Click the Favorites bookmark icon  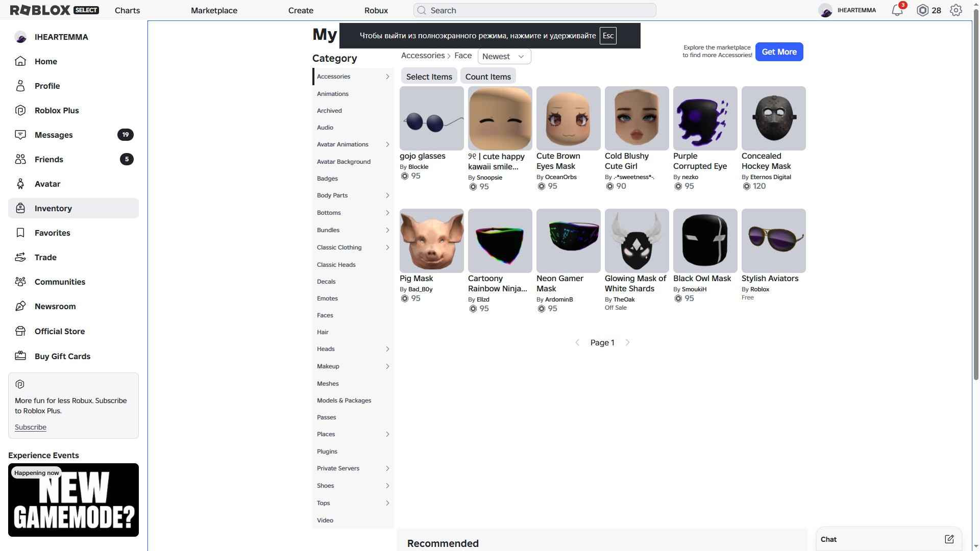tap(20, 233)
